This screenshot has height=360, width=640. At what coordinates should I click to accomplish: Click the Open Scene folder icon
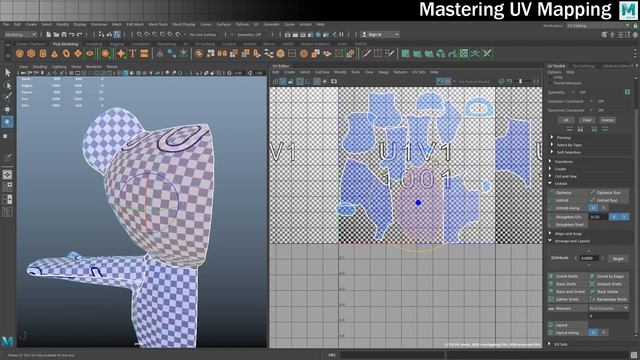coord(56,35)
